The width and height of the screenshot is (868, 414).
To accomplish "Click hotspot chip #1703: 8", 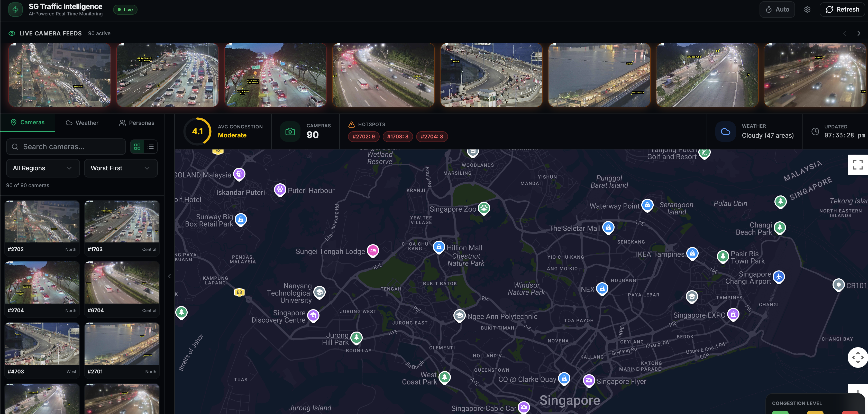I will click(x=398, y=136).
